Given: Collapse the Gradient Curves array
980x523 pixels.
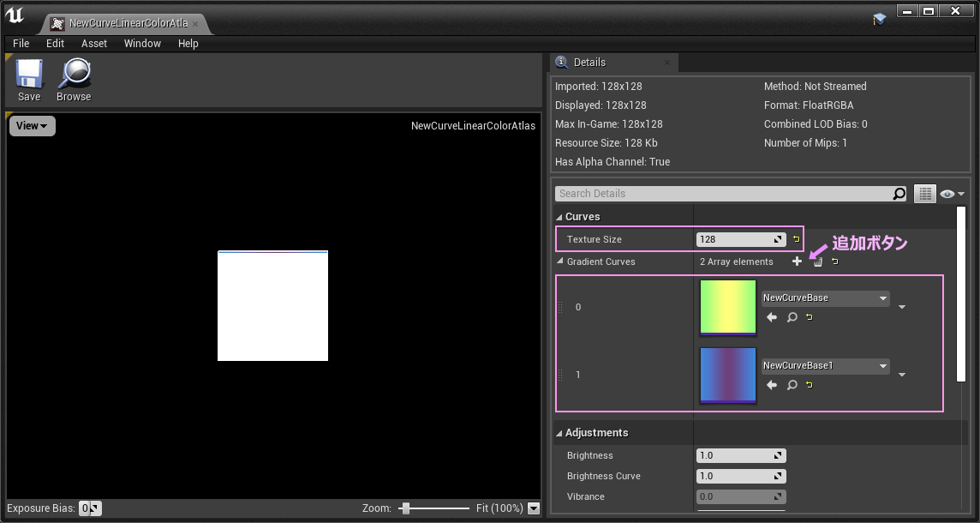Looking at the screenshot, I should click(x=559, y=261).
